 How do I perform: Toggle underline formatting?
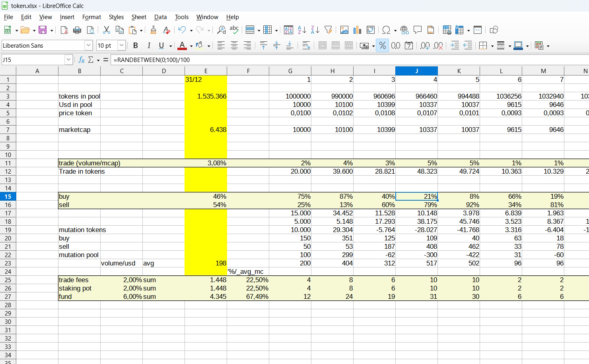161,46
